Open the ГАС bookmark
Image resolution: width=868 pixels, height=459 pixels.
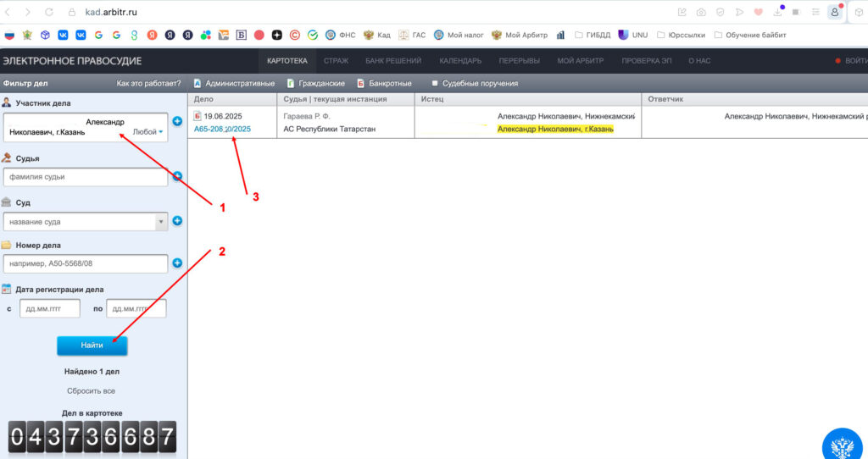pos(413,35)
